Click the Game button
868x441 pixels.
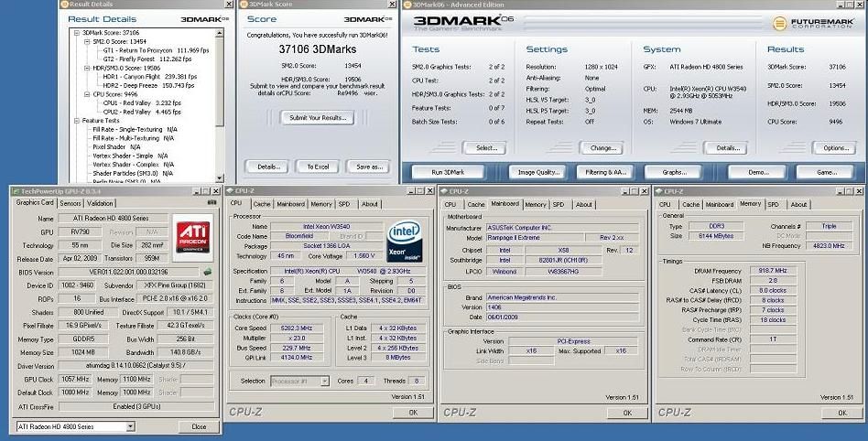click(x=825, y=172)
